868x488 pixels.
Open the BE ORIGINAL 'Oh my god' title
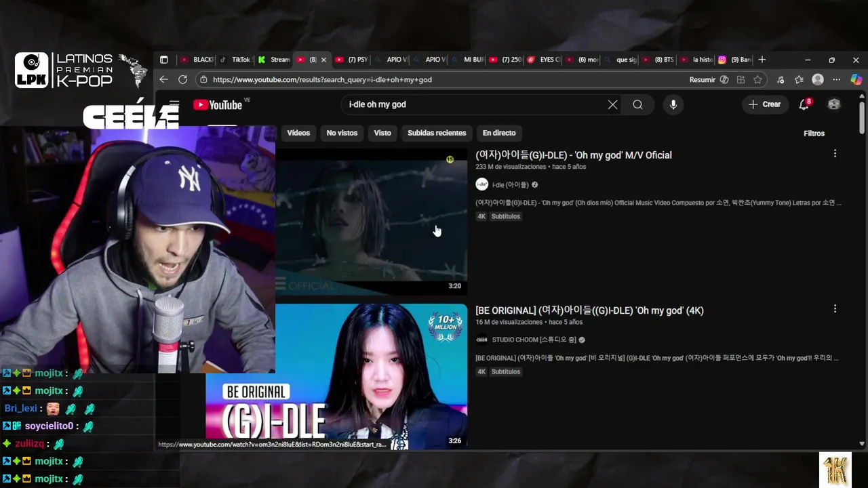[589, 310]
